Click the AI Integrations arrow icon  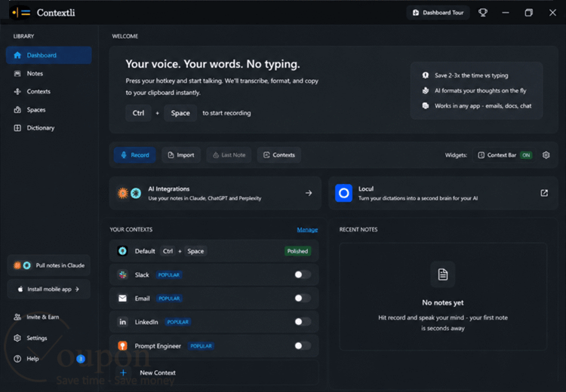point(309,193)
